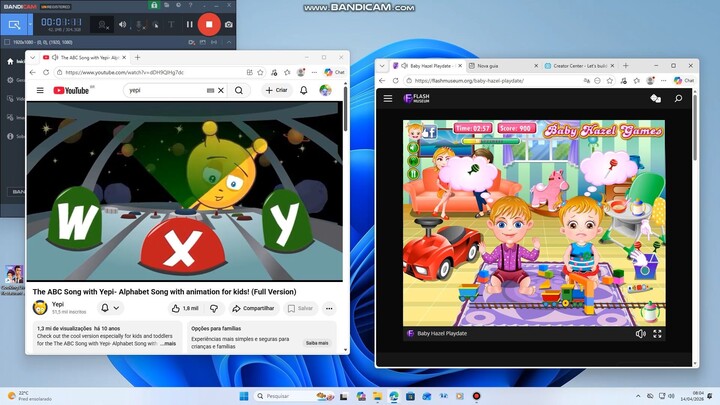The height and width of the screenshot is (405, 720).
Task: Click Compartilhar to share the video
Action: click(x=253, y=309)
